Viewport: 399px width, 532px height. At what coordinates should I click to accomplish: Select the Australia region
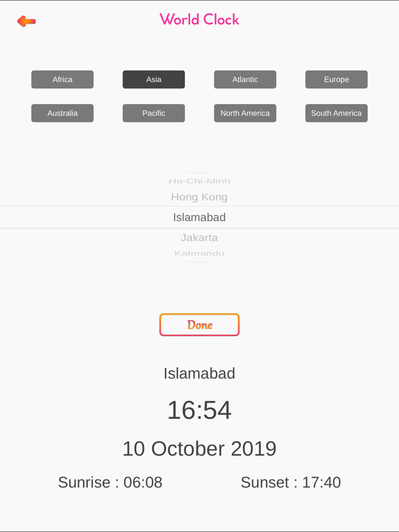(x=62, y=113)
